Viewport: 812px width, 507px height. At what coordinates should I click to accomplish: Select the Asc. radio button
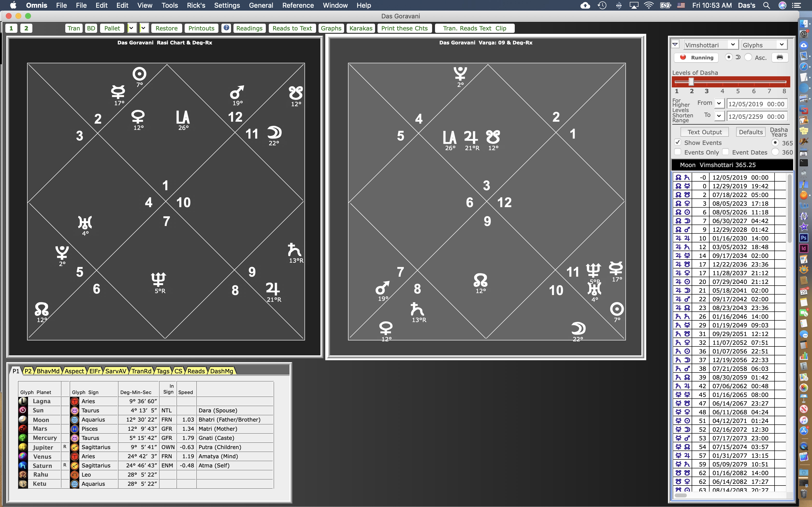(748, 57)
